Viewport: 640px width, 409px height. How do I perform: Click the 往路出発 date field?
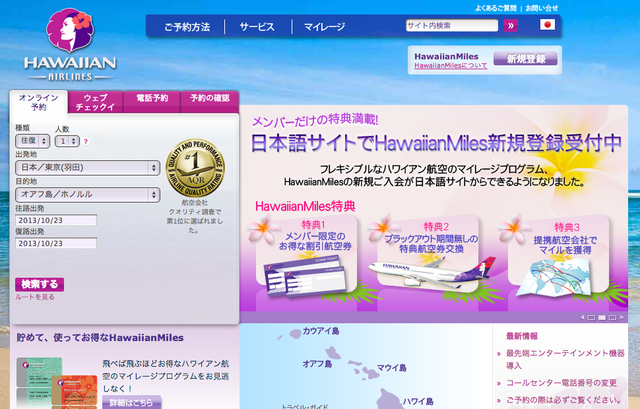tap(56, 220)
